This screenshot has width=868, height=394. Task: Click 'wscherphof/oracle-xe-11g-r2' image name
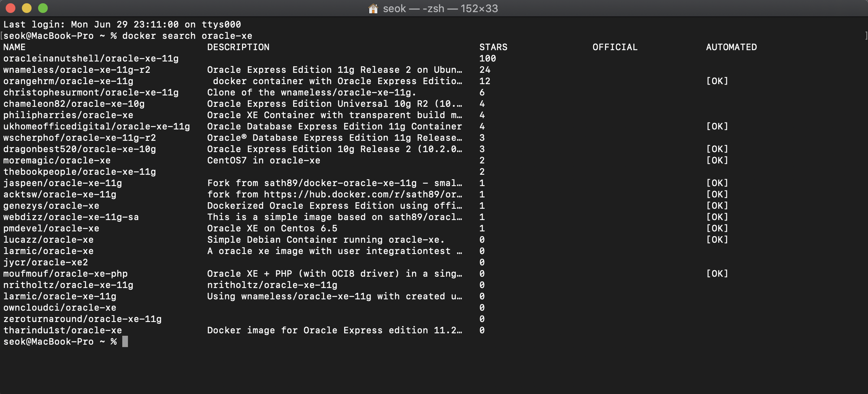(x=80, y=138)
